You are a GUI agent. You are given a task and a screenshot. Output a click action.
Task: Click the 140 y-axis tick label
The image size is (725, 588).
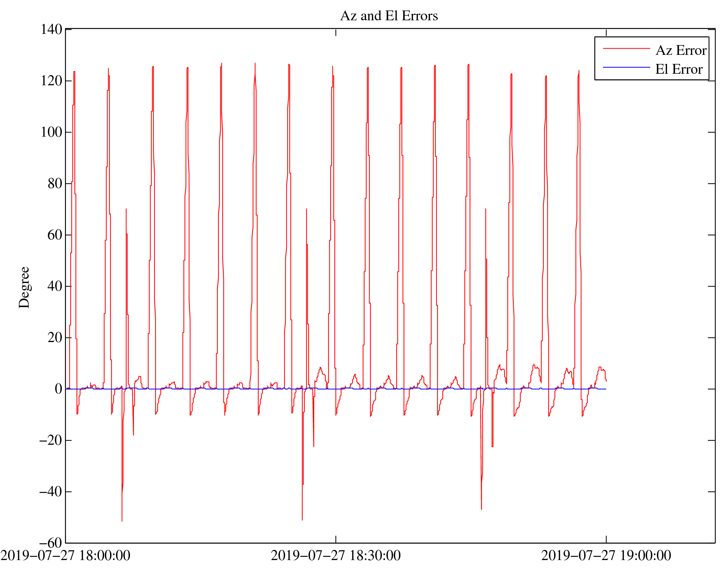[x=51, y=29]
